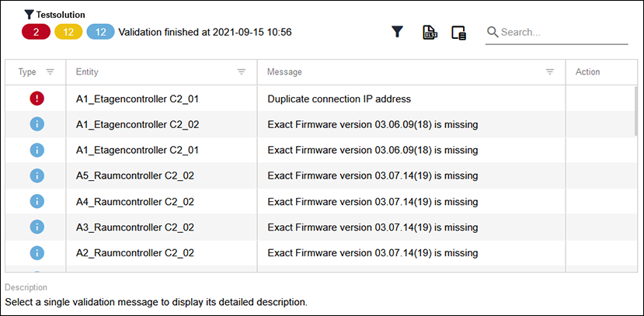Toggle the blue info badge showing 12

pyautogui.click(x=101, y=32)
